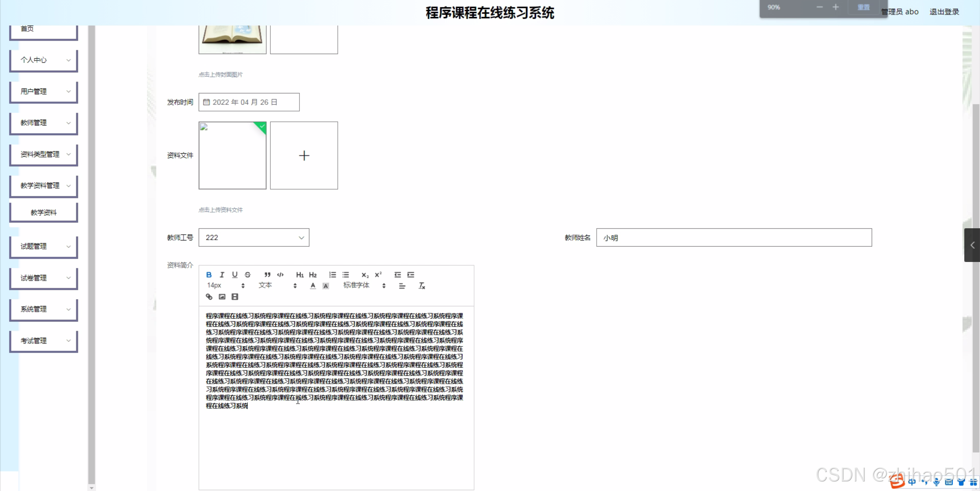Open the text color picker
The height and width of the screenshot is (491, 980).
click(313, 286)
